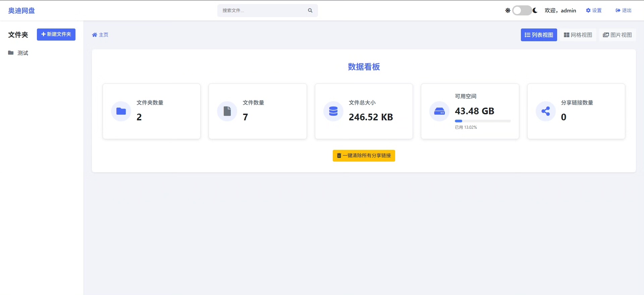Click the drive icon in 可用空间 card
The width and height of the screenshot is (644, 295).
click(439, 111)
